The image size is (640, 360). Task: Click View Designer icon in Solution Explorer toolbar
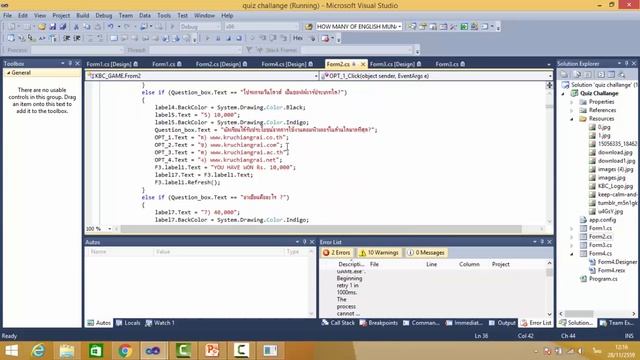point(611,74)
